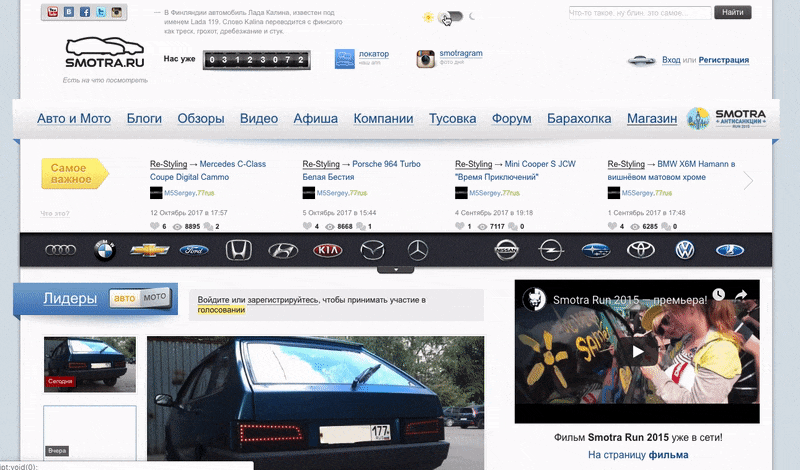The height and width of the screenshot is (470, 800).
Task: Click the Самое важное yellow tag
Action: [x=74, y=174]
